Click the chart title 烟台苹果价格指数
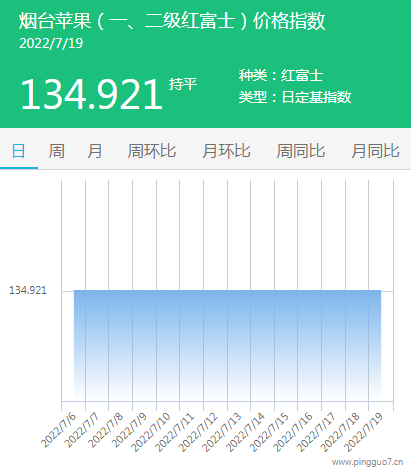Screen dimensions: 411x470 pyautogui.click(x=172, y=21)
